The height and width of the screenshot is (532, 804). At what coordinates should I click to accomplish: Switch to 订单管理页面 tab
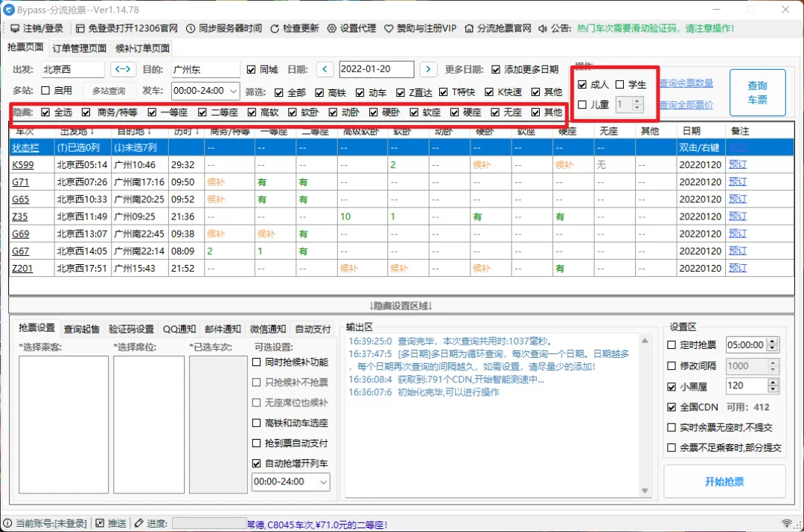80,48
